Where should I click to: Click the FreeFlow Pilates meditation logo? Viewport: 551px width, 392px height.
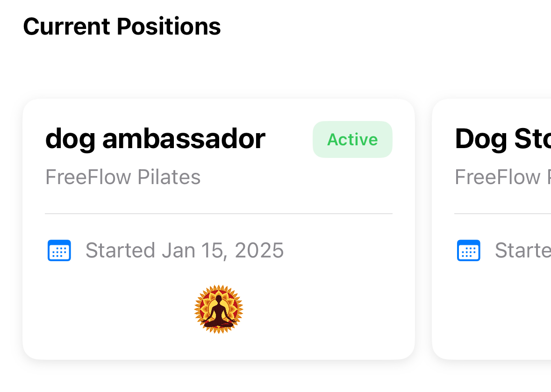[x=219, y=309]
